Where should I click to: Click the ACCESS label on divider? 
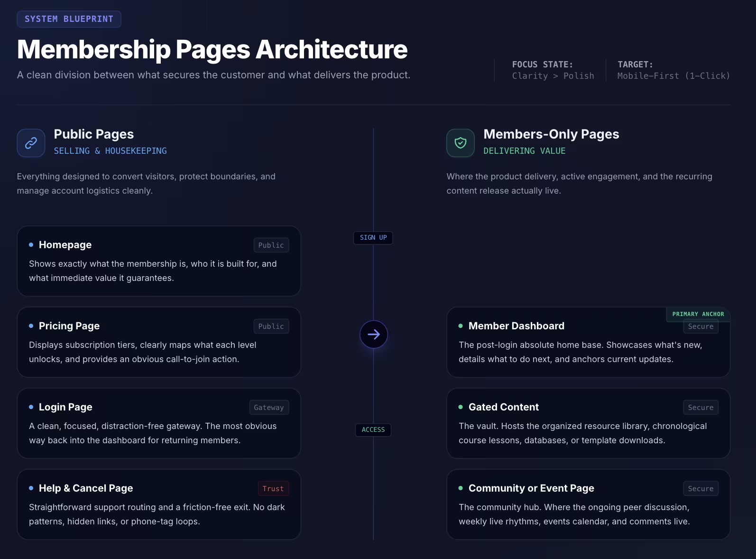373,430
